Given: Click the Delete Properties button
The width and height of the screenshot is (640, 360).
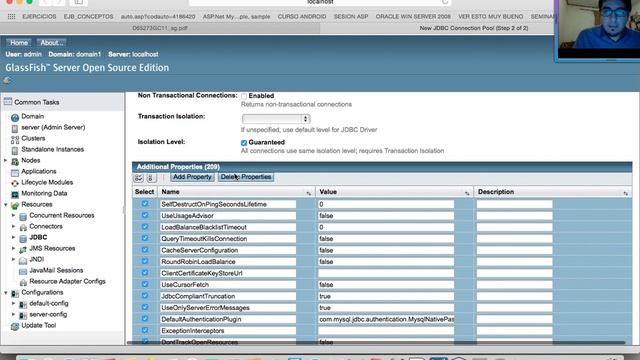Looking at the screenshot, I should click(x=246, y=177).
